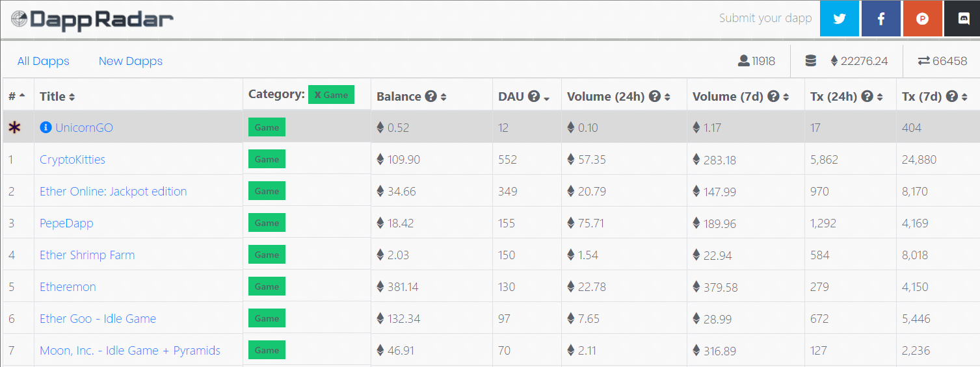980x367 pixels.
Task: Click the Balance help question icon
Action: coord(430,96)
